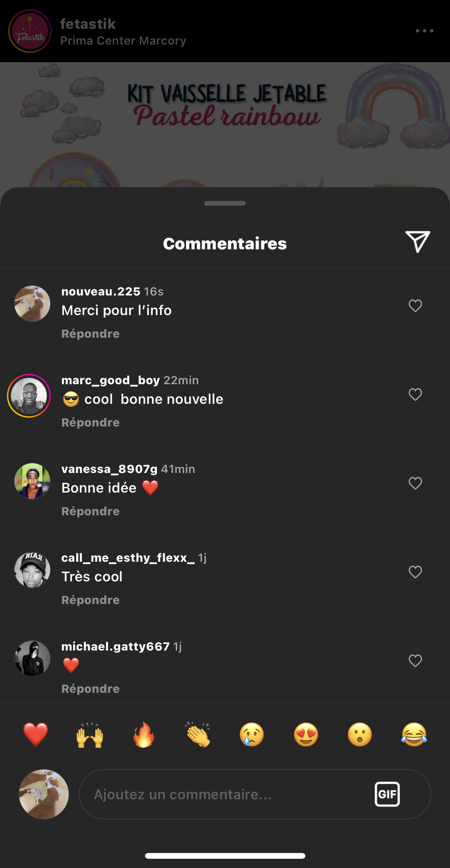Screen dimensions: 450x868
Task: Like marc_good_boy's comment
Action: (x=415, y=395)
